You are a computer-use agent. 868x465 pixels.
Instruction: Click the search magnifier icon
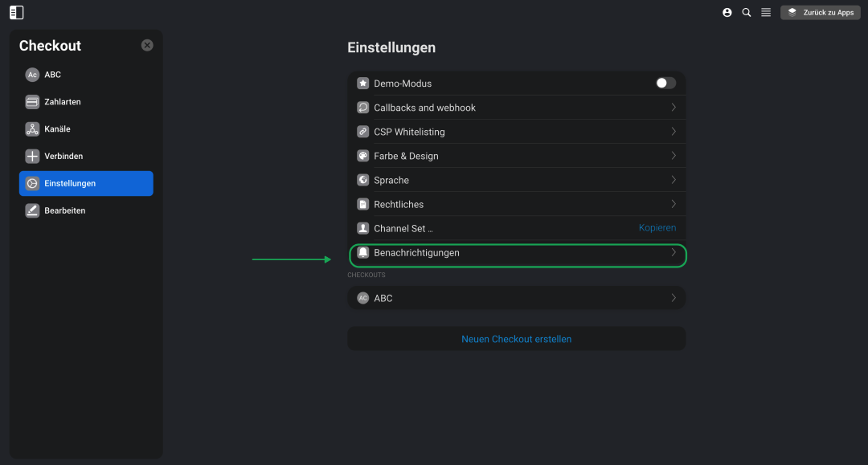click(x=746, y=12)
